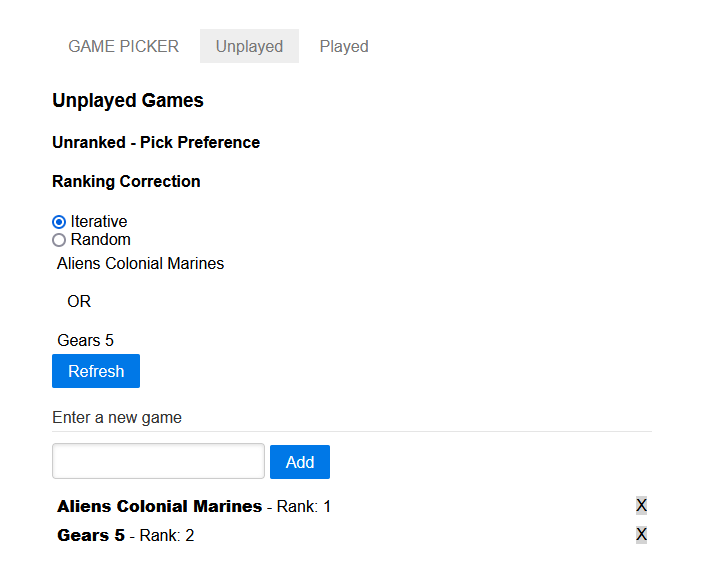Switch to the Played tab
Viewport: 703px width, 573px height.
(344, 46)
